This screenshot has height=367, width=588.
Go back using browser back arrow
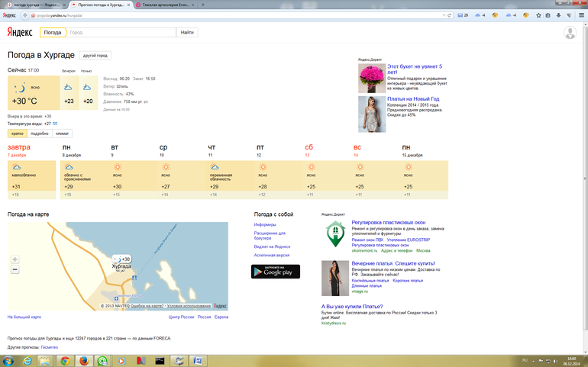coord(24,15)
